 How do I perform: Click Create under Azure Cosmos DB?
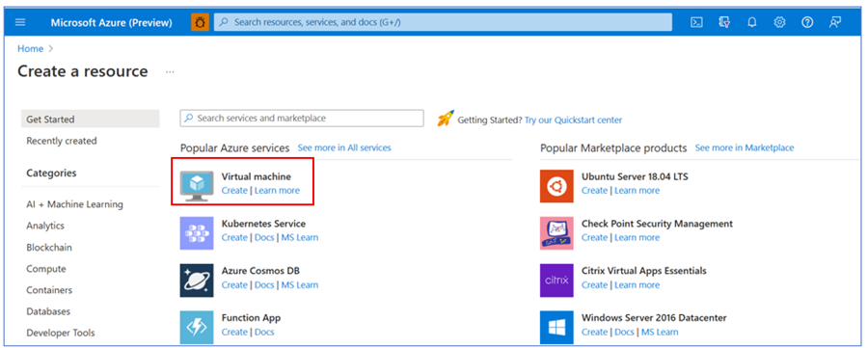234,285
